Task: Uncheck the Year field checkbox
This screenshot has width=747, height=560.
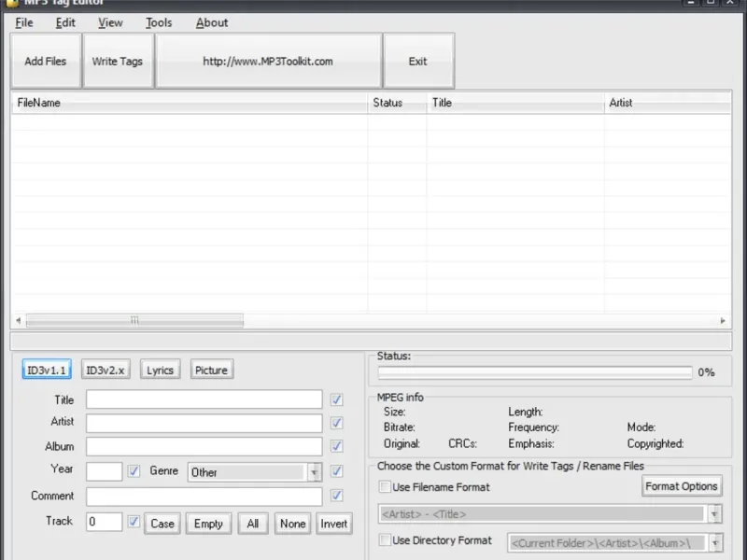Action: tap(134, 471)
